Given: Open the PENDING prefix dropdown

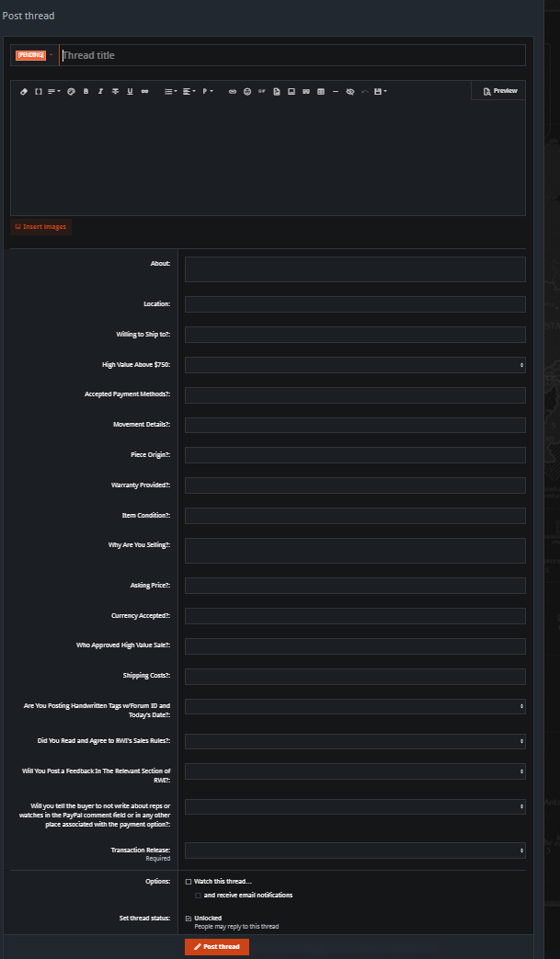Looking at the screenshot, I should (x=35, y=55).
